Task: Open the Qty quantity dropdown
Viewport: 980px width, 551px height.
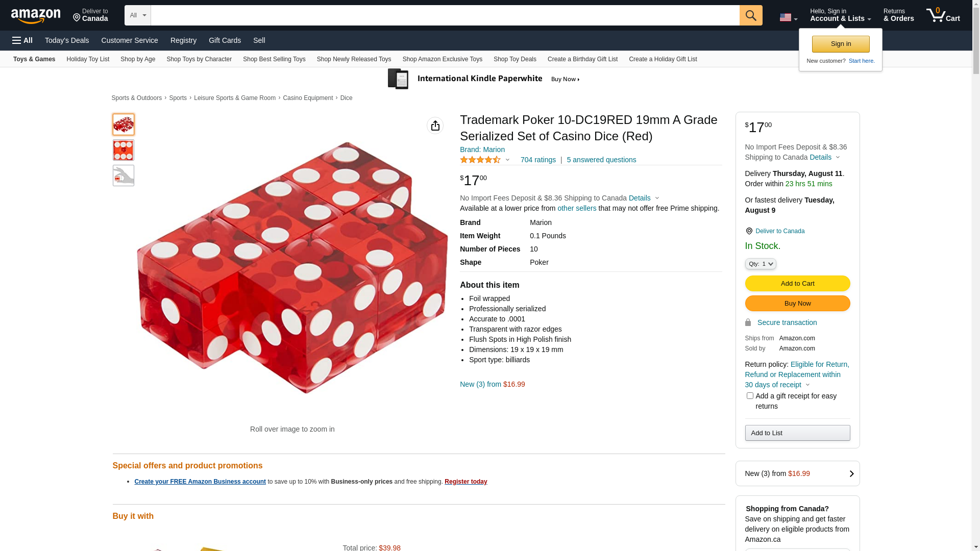Action: (760, 264)
